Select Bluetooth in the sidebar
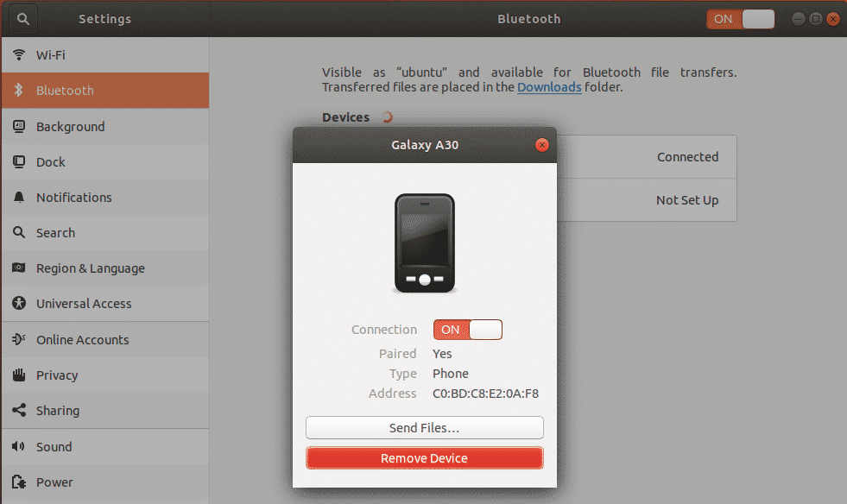This screenshot has width=847, height=504. point(105,91)
